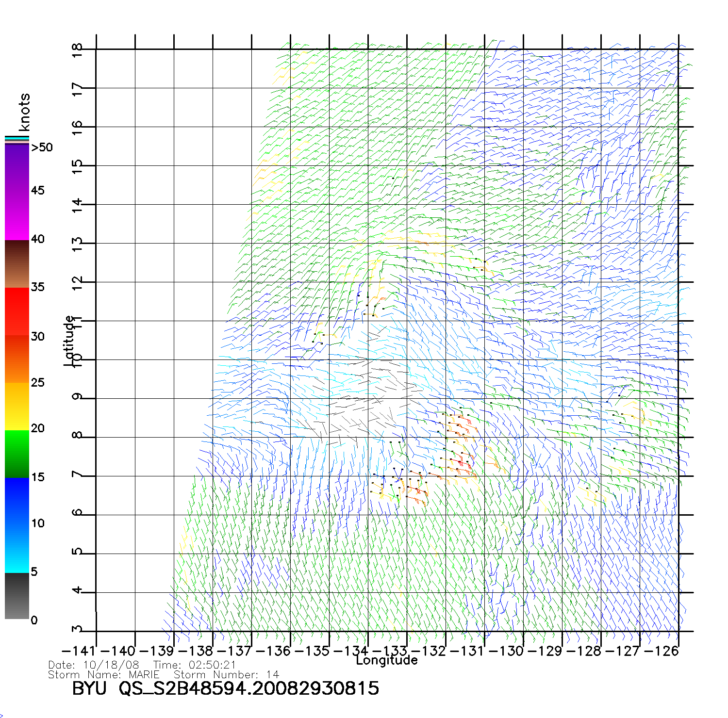Click the BYU QS_S2B48594 title text

pos(225,688)
